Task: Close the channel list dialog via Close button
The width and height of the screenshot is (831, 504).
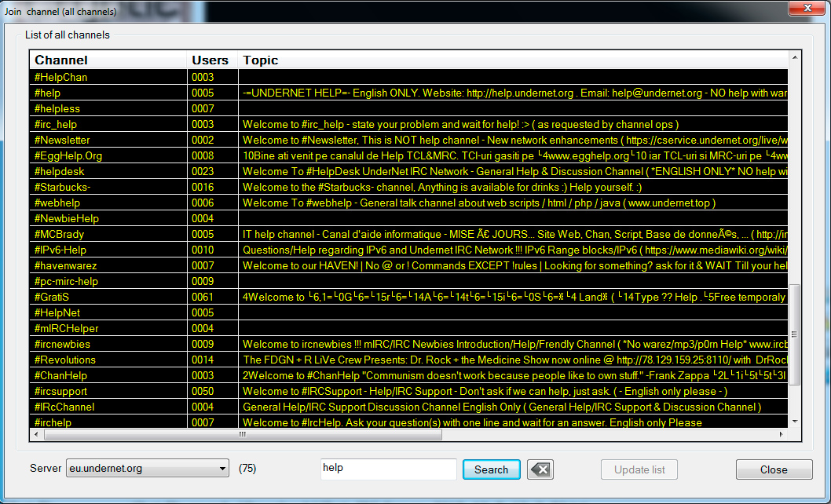Action: [x=774, y=469]
